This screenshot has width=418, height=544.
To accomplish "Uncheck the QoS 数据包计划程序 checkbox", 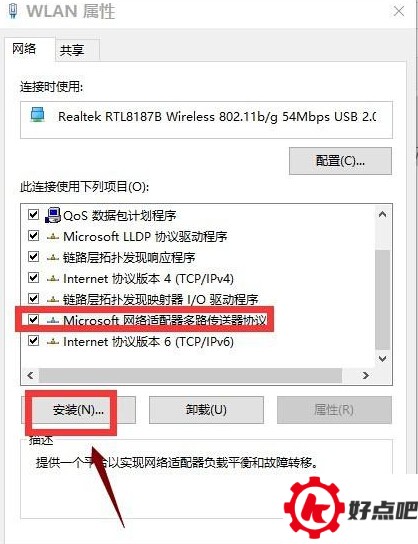I will pos(33,215).
